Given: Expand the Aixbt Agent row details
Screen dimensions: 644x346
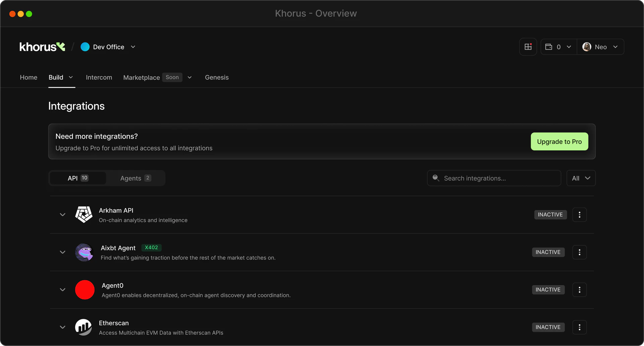Looking at the screenshot, I should pos(62,252).
